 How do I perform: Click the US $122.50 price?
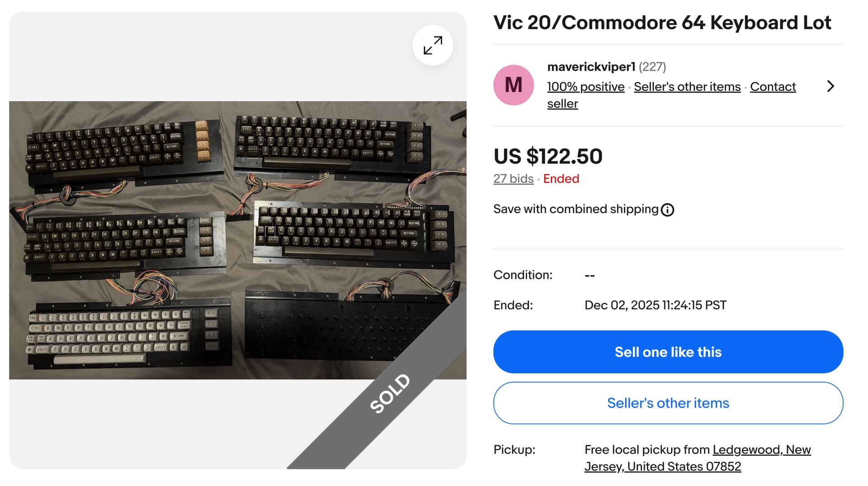547,157
